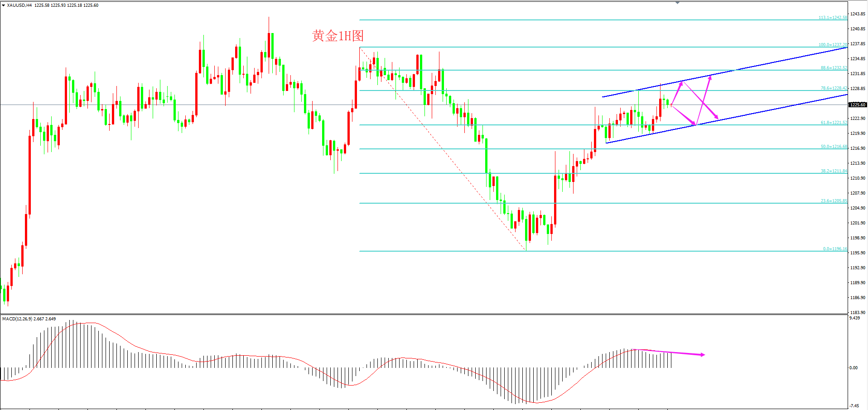
Task: Click the Fibonacci label 78.6=1228.42
Action: (834, 88)
